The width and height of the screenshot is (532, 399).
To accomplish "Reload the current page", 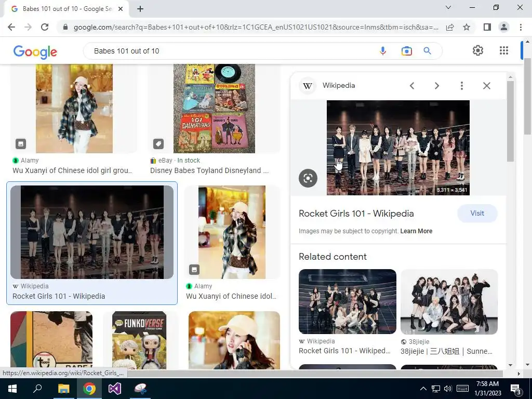I will 45,27.
